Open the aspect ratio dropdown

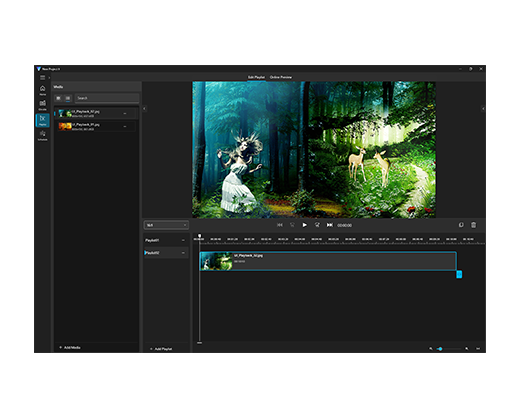(x=166, y=225)
